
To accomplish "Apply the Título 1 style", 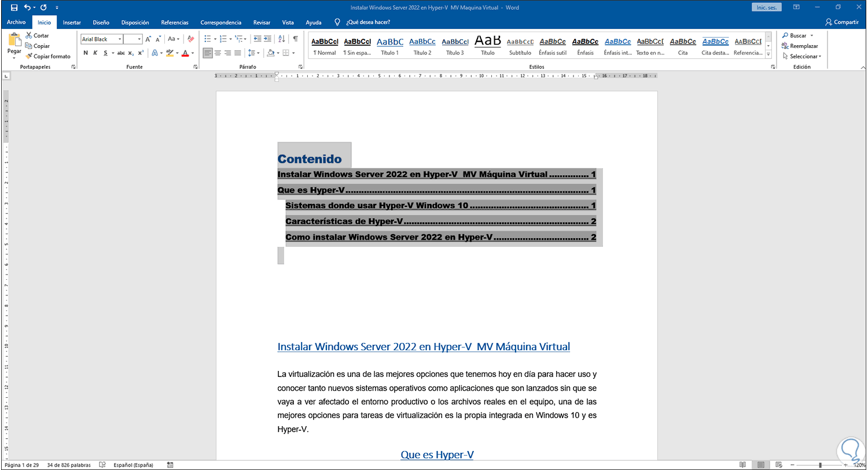I will point(390,46).
